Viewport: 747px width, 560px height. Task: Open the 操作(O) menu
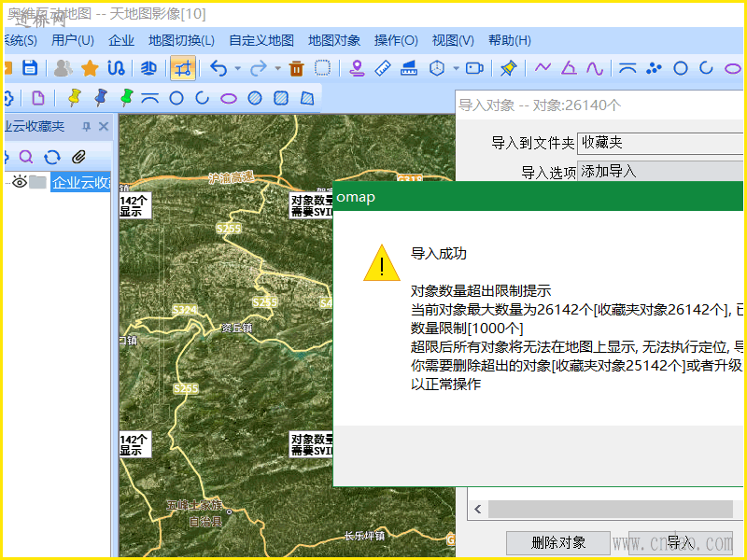coord(396,40)
